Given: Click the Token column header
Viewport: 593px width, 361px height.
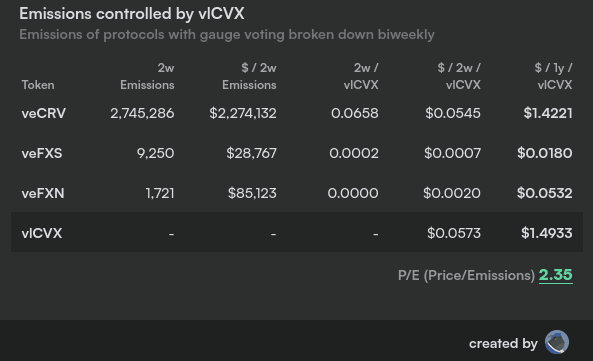Looking at the screenshot, I should 38,85.
